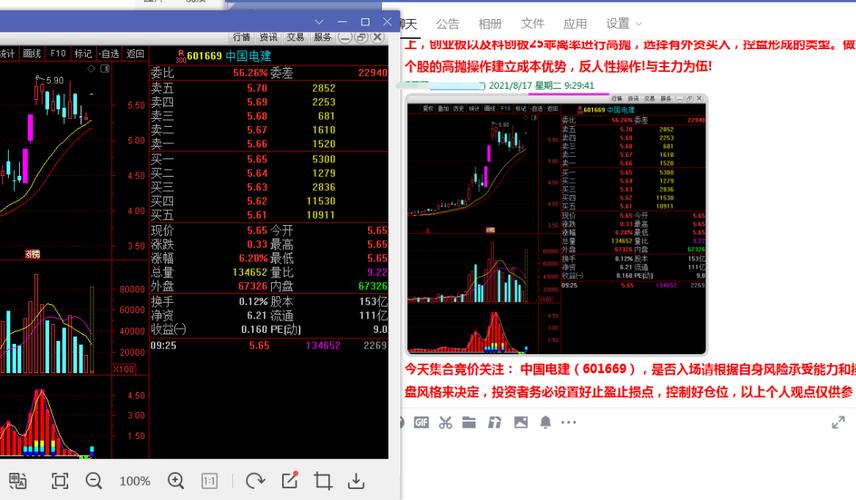The width and height of the screenshot is (856, 500).
Task: Click the 卖五 row price 5.70
Action: pyautogui.click(x=257, y=88)
